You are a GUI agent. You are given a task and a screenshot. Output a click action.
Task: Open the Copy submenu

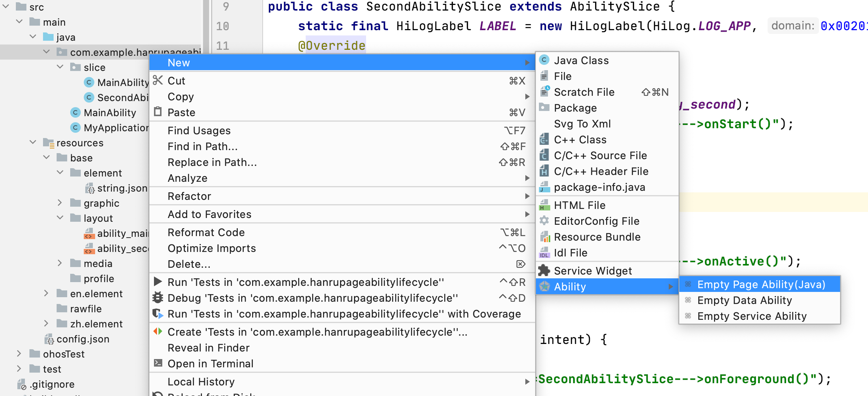[342, 97]
